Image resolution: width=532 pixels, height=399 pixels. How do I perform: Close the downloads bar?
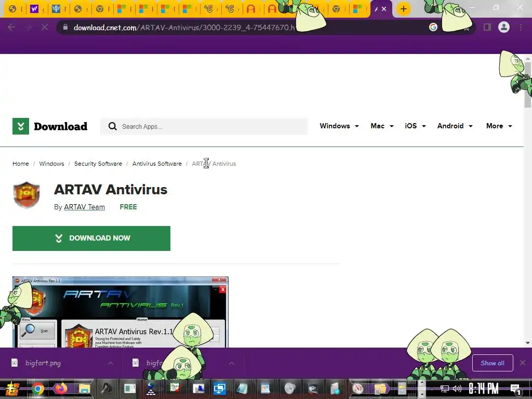click(x=523, y=363)
